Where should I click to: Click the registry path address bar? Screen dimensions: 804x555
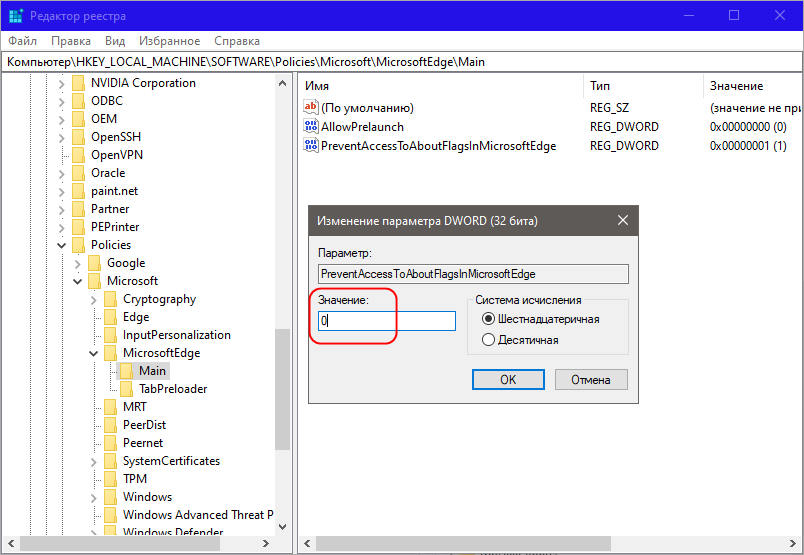pyautogui.click(x=402, y=62)
